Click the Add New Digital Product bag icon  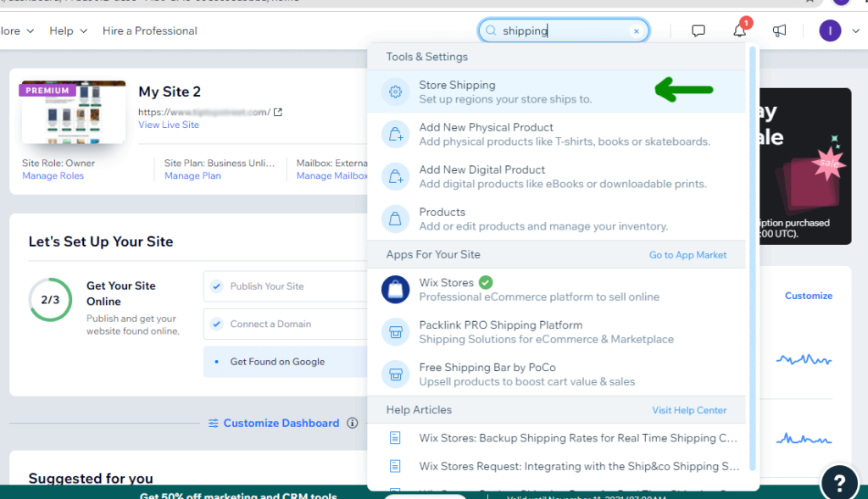pyautogui.click(x=395, y=176)
